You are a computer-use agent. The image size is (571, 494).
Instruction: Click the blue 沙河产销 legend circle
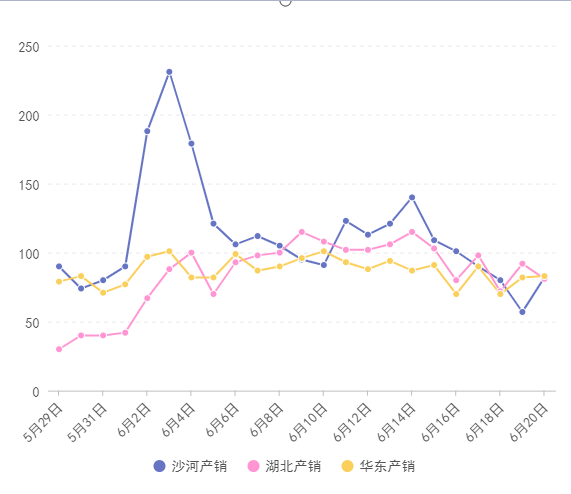point(160,466)
